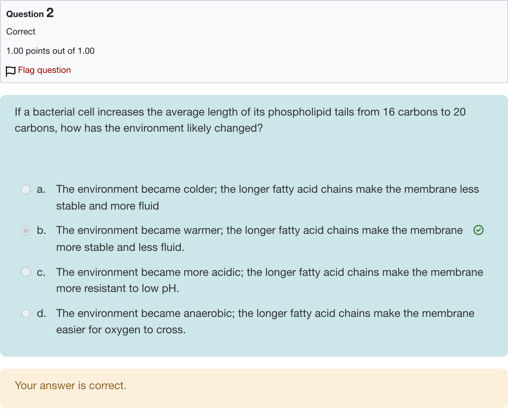Click the 'Your answer is correct.' feedback

tap(70, 385)
